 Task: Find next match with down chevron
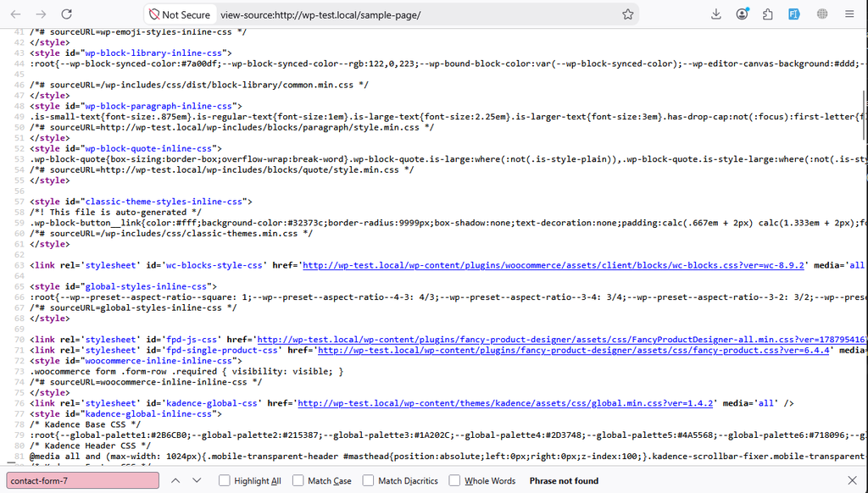pyautogui.click(x=197, y=480)
